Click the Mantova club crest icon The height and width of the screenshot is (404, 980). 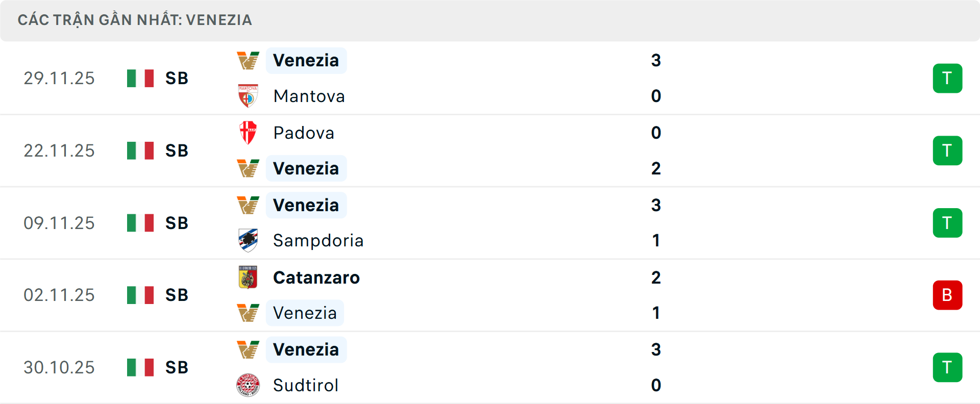[248, 96]
